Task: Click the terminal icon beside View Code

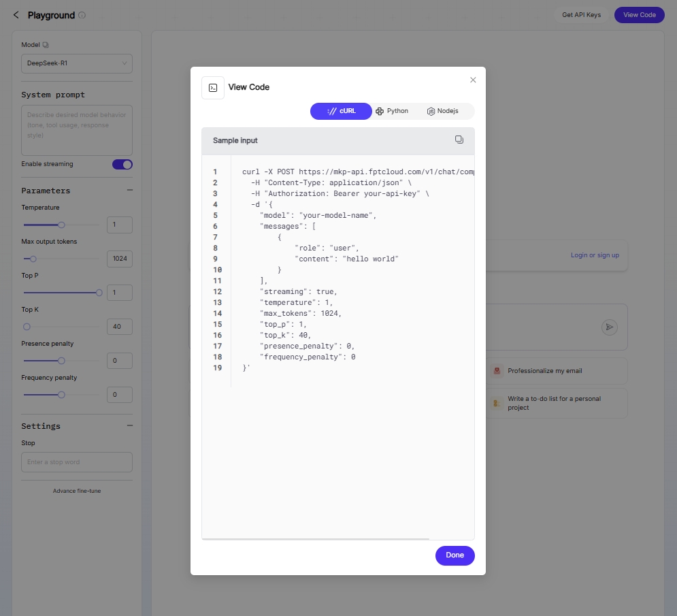Action: click(x=213, y=88)
